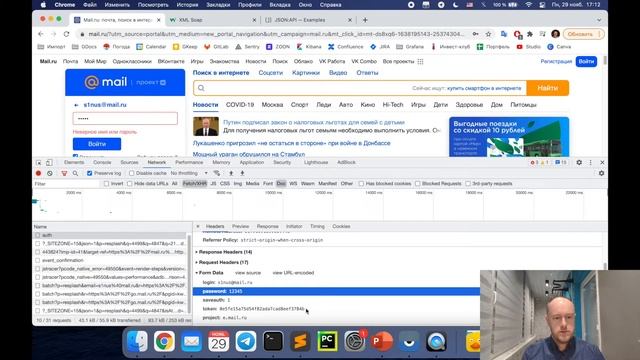Screen dimensions: 640x360
Task: Tick the checkbox of event_confirmation request
Action: 38,260
